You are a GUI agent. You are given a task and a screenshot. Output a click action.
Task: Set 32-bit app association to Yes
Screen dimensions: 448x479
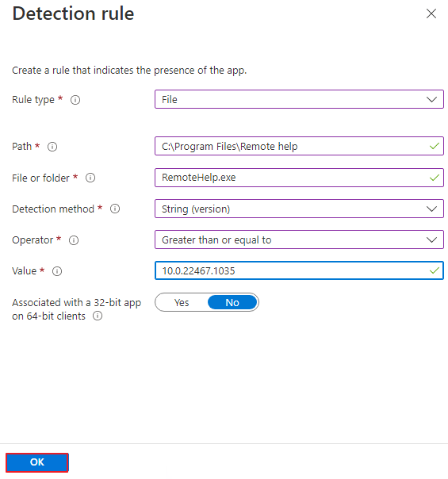(182, 302)
